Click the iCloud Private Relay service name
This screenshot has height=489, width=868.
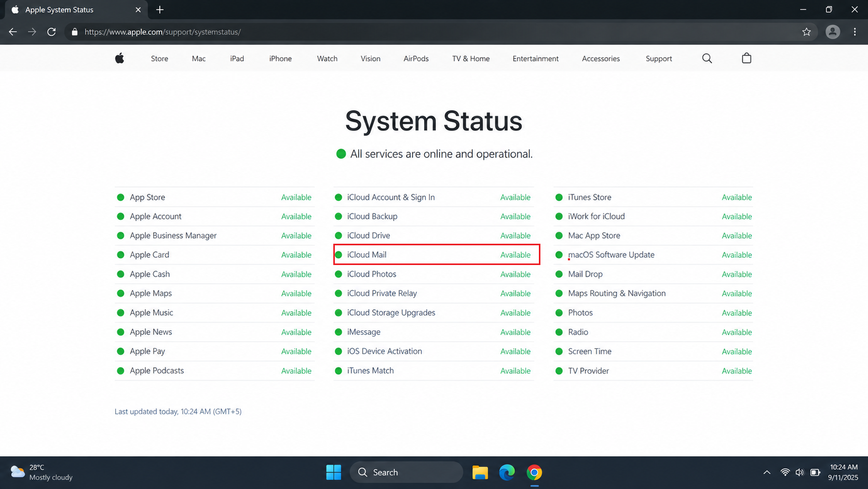(382, 293)
